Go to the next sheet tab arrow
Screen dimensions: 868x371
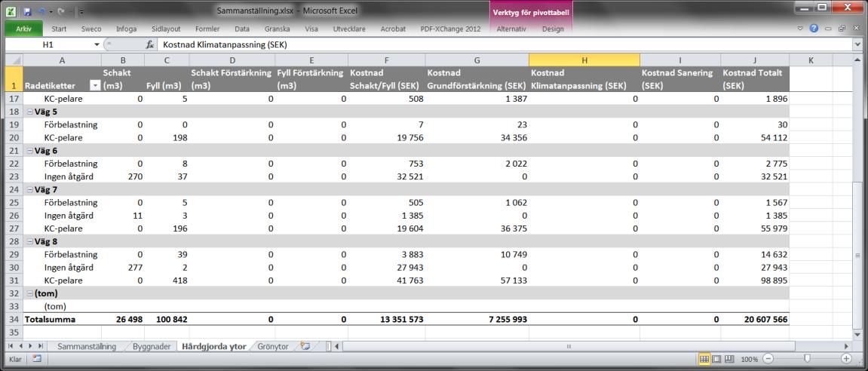(x=30, y=346)
